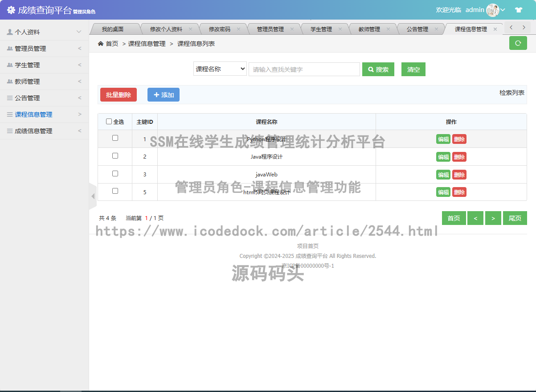The image size is (536, 392).
Task: Click the next page > button
Action: (493, 218)
